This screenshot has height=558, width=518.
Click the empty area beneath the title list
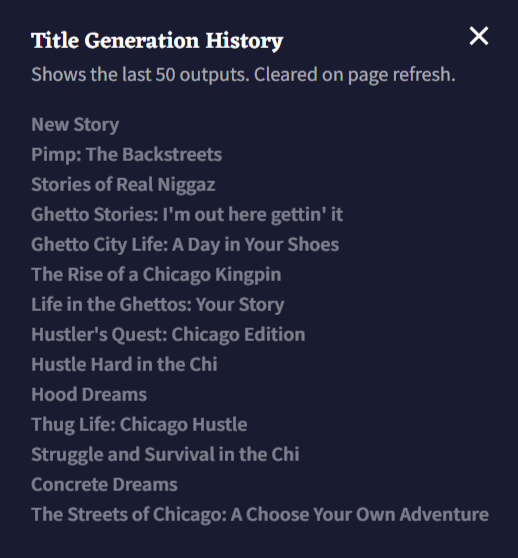click(x=259, y=543)
